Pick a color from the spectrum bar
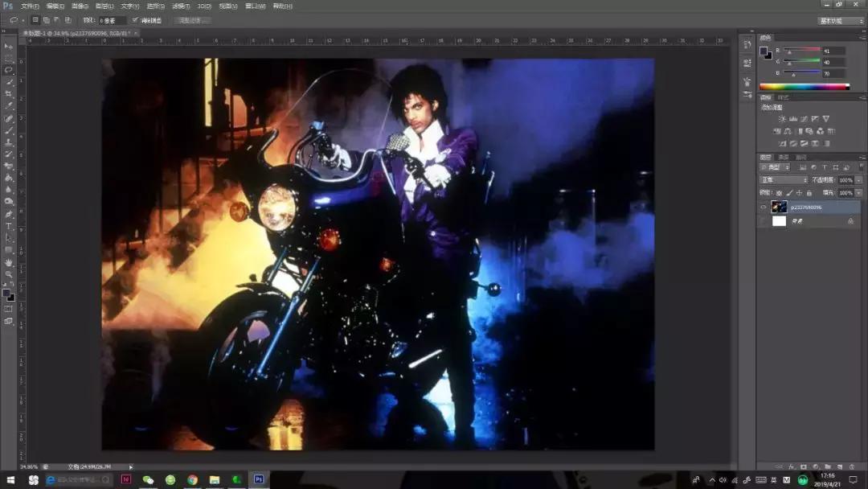The image size is (868, 489). [805, 86]
